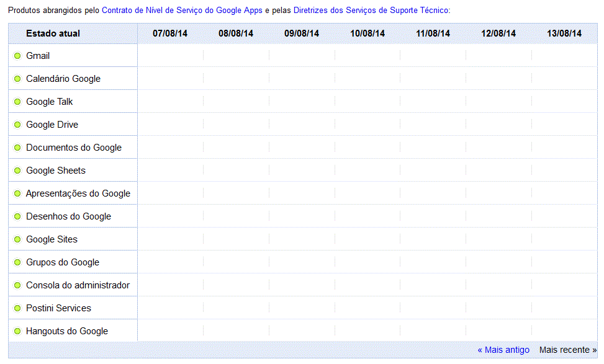Click the Google Sheets green status icon
Viewport: 604px width, 364px height.
click(x=17, y=171)
